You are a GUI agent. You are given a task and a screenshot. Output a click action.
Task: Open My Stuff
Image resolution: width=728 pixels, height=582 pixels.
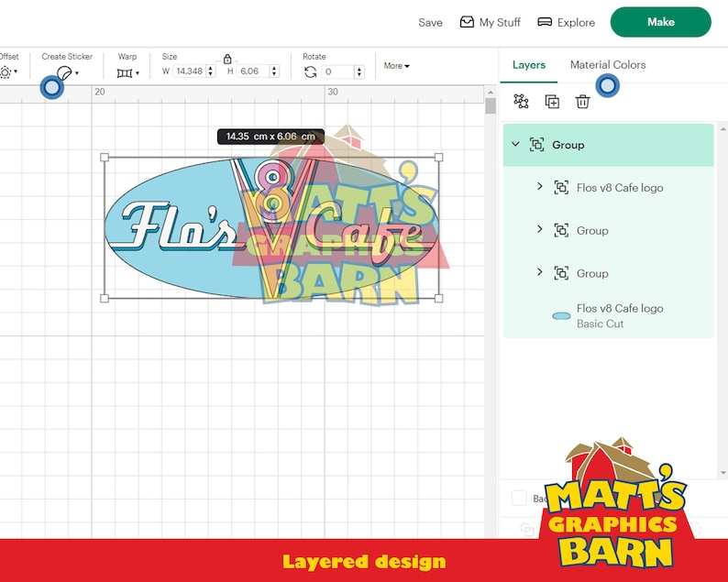(x=491, y=22)
